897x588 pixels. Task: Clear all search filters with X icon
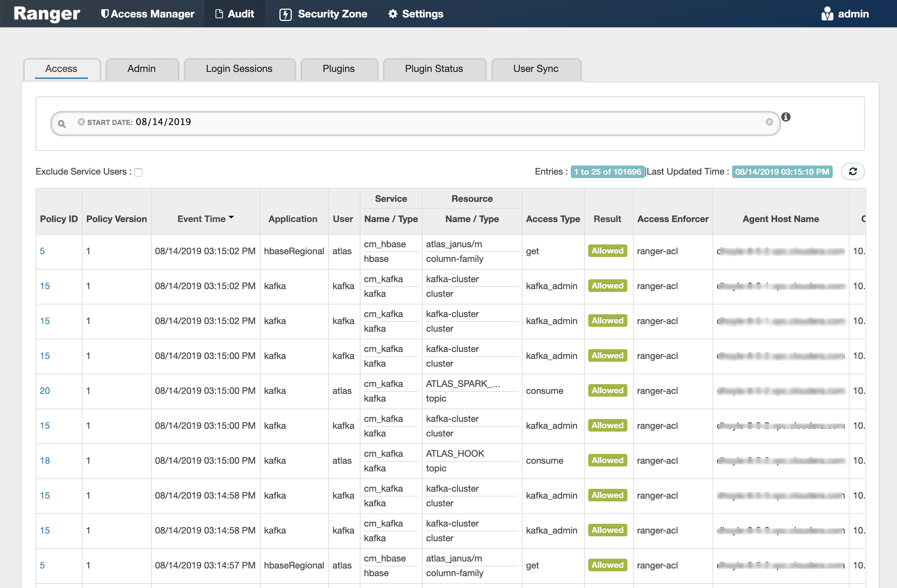point(769,122)
